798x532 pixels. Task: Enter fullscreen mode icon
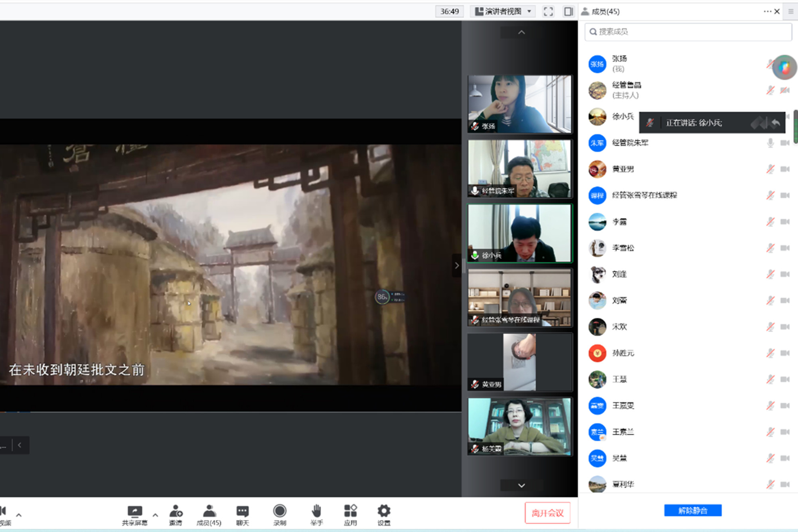548,12
